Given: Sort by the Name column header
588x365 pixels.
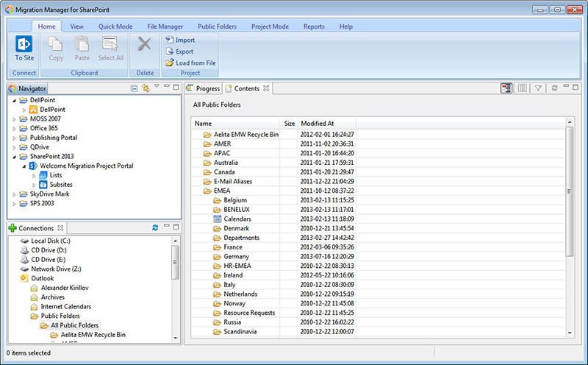Looking at the screenshot, I should [x=236, y=123].
